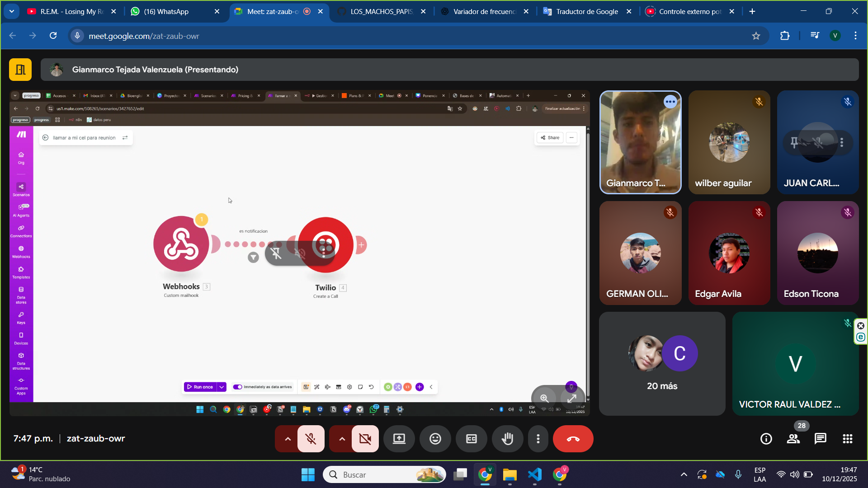Open the chat panel icon
Image resolution: width=868 pixels, height=488 pixels.
(x=820, y=439)
